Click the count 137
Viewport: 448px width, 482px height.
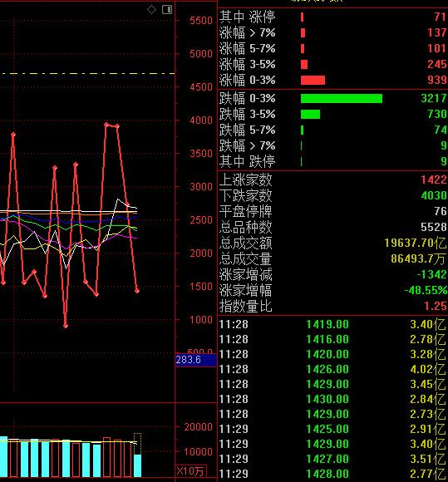[437, 32]
